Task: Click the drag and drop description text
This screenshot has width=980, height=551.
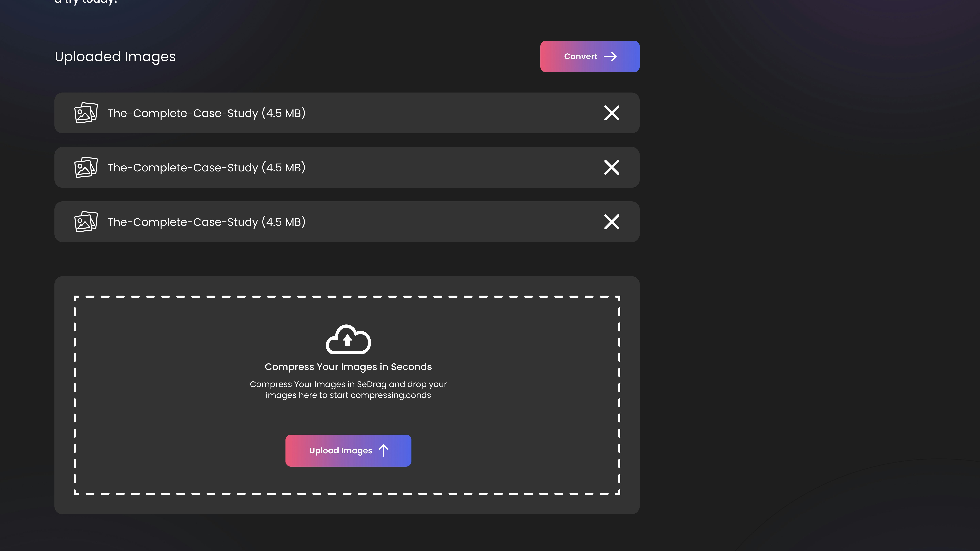Action: [348, 390]
